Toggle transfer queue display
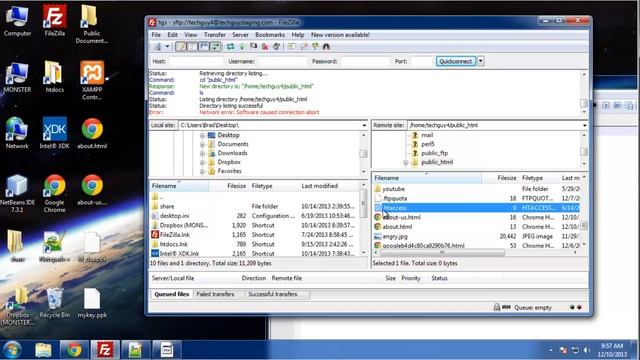The width and height of the screenshot is (640, 360). tap(215, 47)
